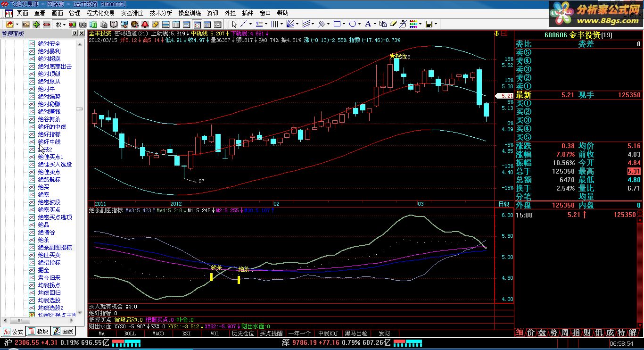The height and width of the screenshot is (350, 644).
Task: Expand the polygon tool dropdown arrow
Action: [360, 24]
